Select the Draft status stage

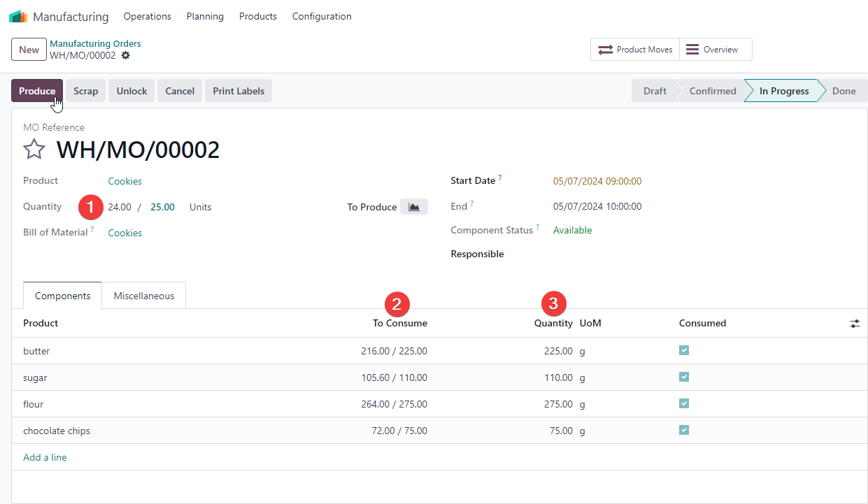click(655, 91)
